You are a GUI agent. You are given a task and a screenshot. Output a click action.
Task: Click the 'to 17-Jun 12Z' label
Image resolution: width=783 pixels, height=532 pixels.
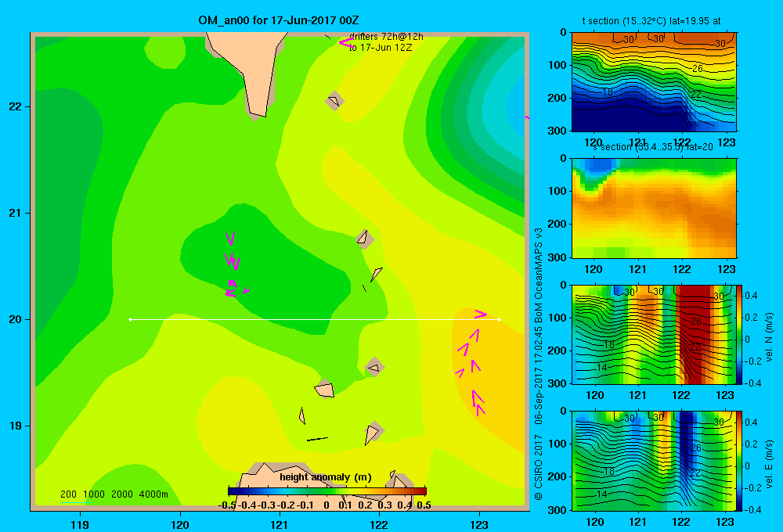pyautogui.click(x=381, y=48)
